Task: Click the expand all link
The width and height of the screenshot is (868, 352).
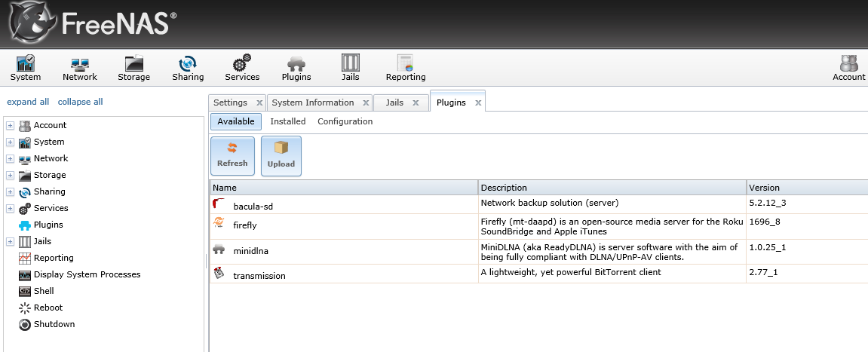Action: click(28, 102)
